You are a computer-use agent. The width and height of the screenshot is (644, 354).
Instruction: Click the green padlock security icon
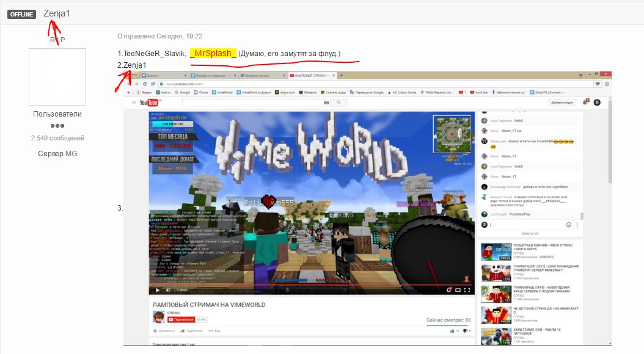[x=161, y=84]
